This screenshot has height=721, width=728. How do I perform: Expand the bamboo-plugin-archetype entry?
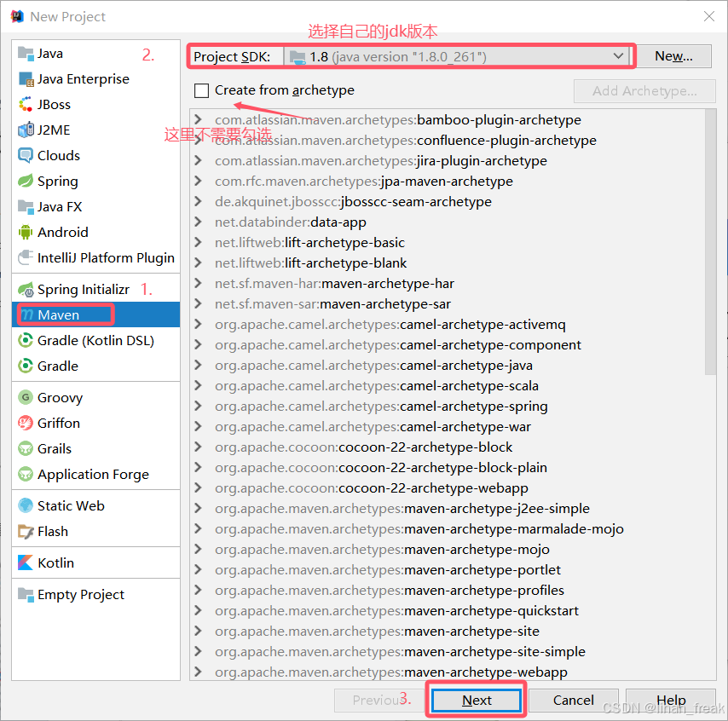(199, 120)
